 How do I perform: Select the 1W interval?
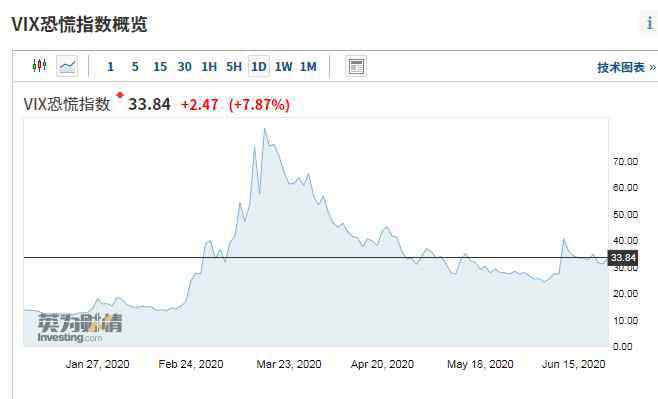tap(283, 67)
